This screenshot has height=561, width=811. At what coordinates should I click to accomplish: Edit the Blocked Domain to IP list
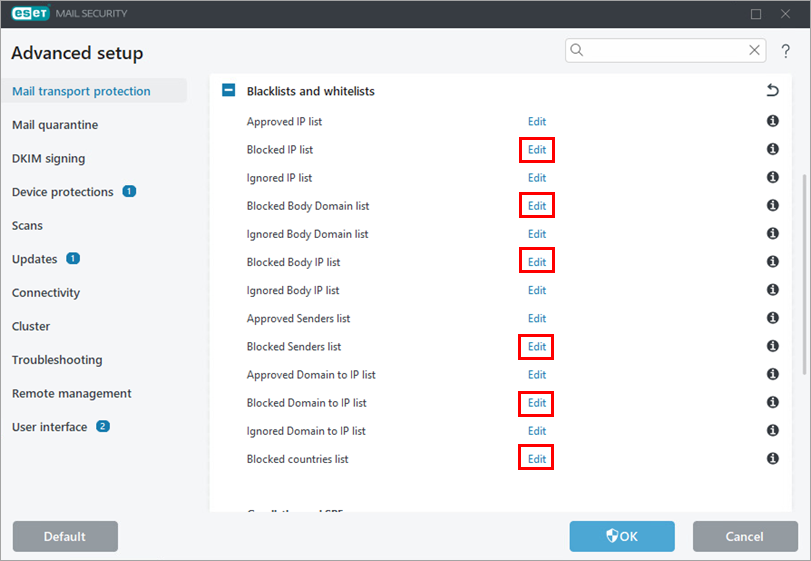click(x=537, y=403)
